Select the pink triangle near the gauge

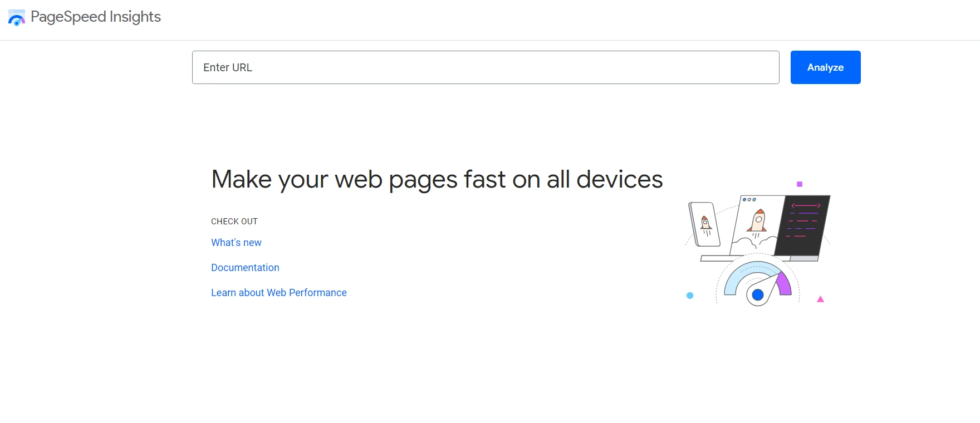821,299
